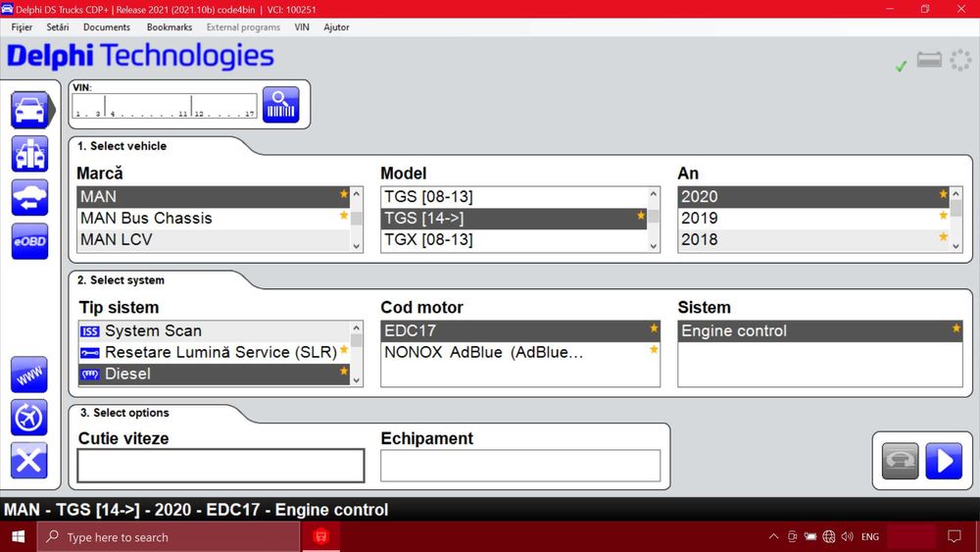The image size is (980, 552).
Task: Select Diesel system type
Action: tap(213, 374)
